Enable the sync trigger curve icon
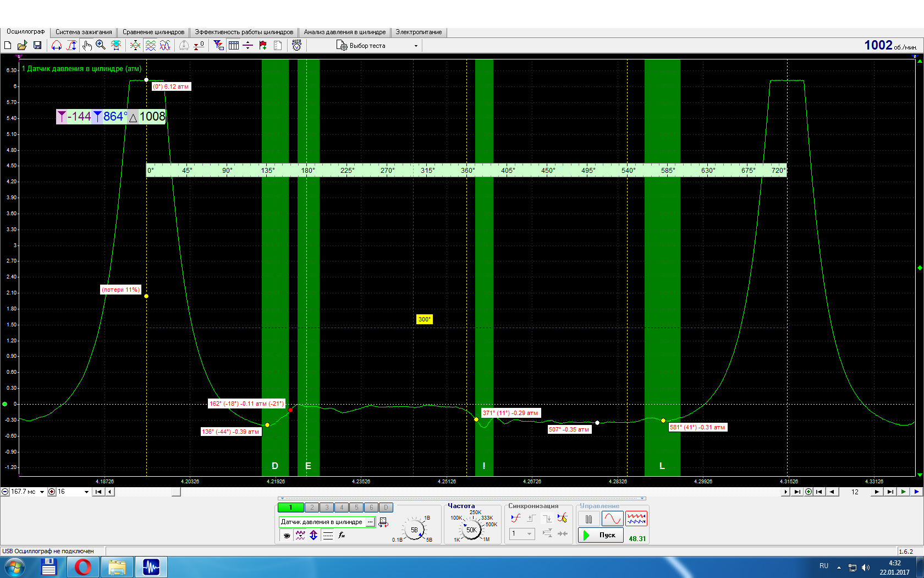The height and width of the screenshot is (578, 924). point(515,518)
